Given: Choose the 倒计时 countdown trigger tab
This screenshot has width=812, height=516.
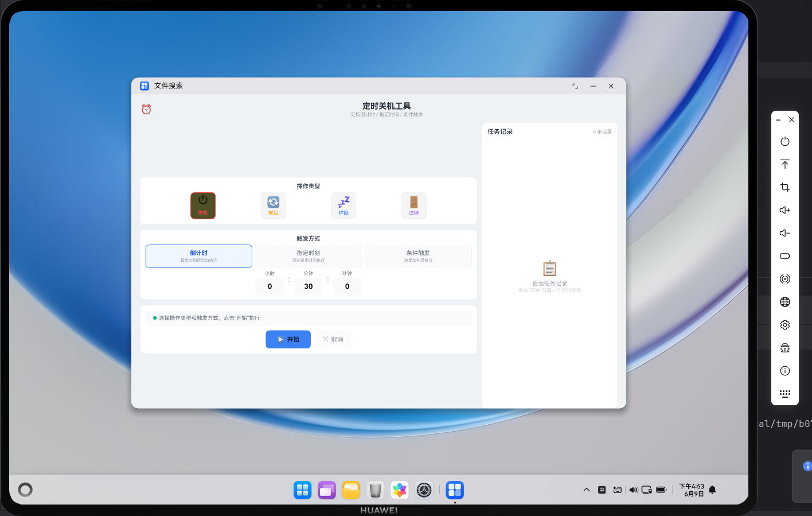Looking at the screenshot, I should click(x=199, y=256).
